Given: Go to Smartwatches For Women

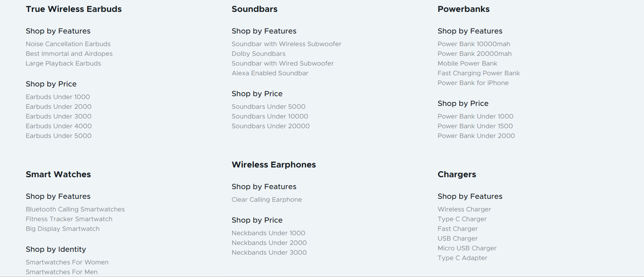Looking at the screenshot, I should point(67,262).
